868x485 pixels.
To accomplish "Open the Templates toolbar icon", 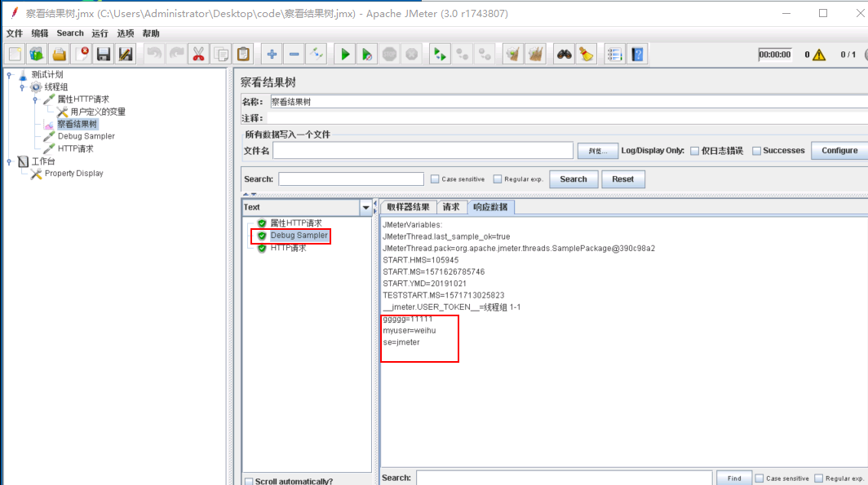I will point(37,54).
